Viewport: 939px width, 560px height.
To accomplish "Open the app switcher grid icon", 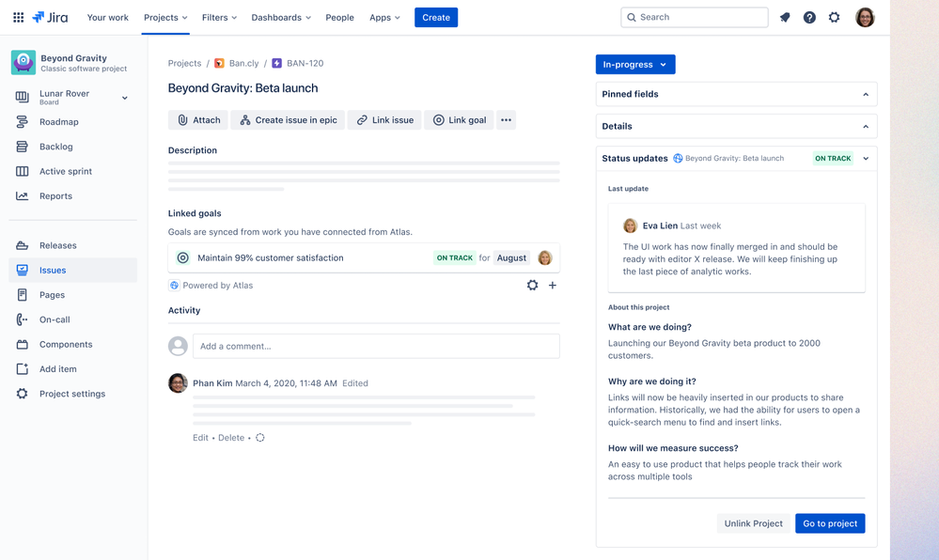I will (x=19, y=17).
